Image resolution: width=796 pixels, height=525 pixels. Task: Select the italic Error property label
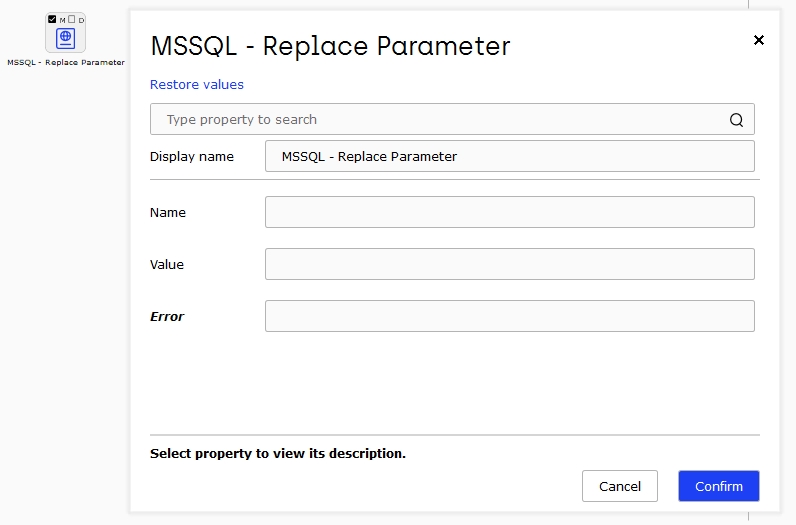pyautogui.click(x=167, y=316)
